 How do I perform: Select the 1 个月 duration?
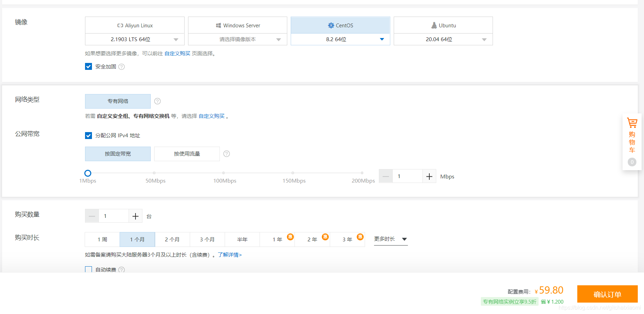click(137, 239)
